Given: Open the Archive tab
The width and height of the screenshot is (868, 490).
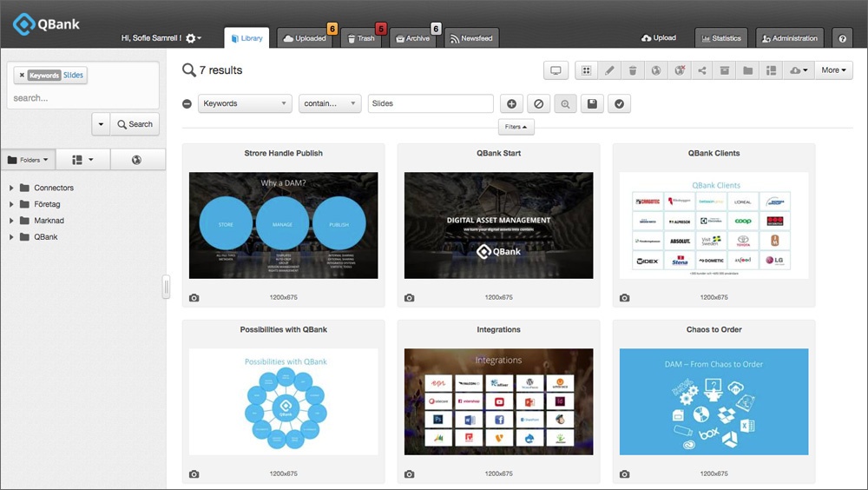Looking at the screenshot, I should [413, 38].
